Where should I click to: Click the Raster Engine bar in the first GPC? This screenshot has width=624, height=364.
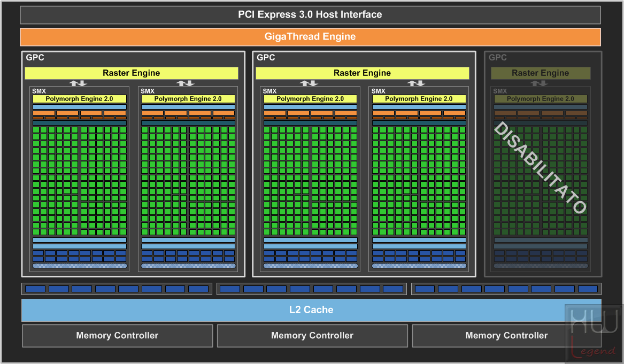tap(132, 73)
